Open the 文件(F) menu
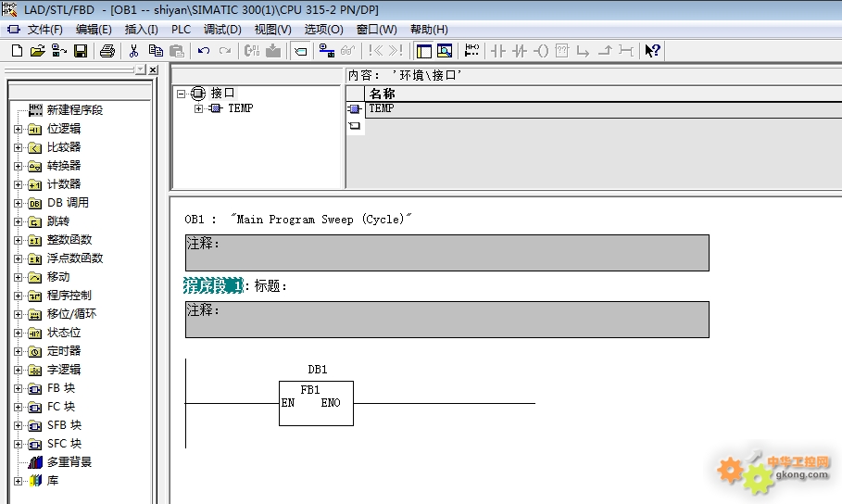The width and height of the screenshot is (842, 504). pos(45,30)
